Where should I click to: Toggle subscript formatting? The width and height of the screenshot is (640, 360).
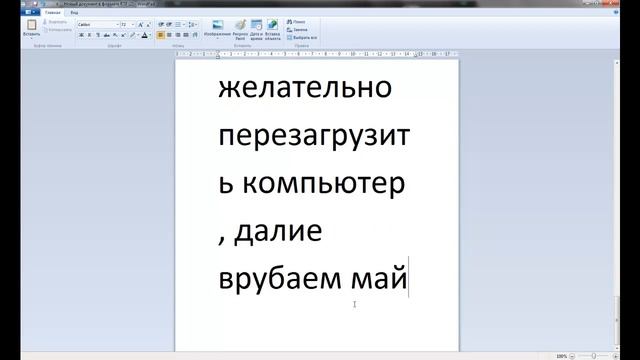point(115,35)
